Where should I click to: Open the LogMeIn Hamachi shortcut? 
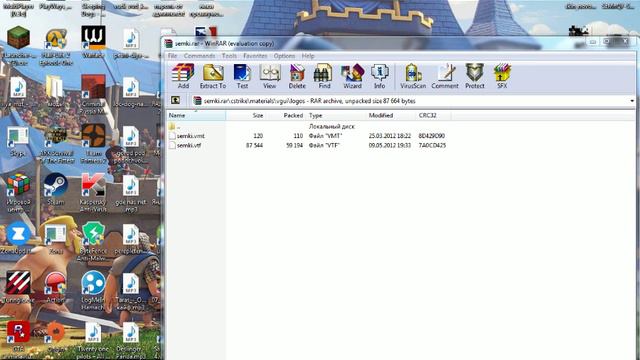(x=93, y=290)
